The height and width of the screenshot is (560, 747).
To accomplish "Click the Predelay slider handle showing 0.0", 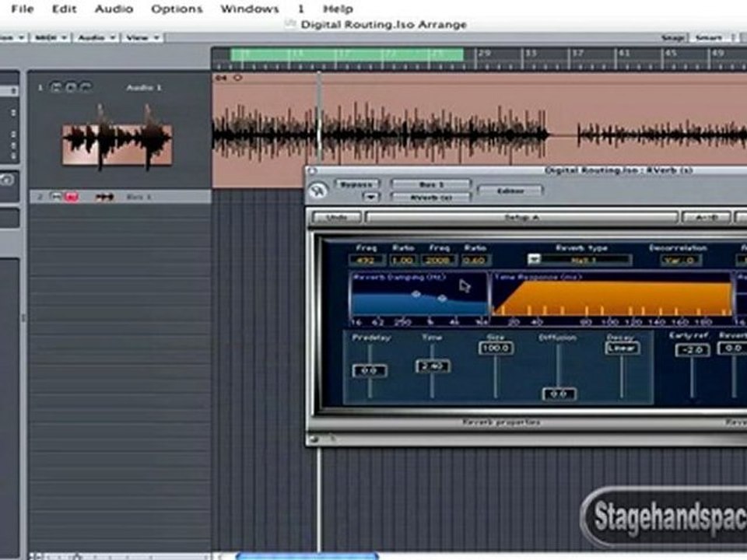I will point(370,370).
